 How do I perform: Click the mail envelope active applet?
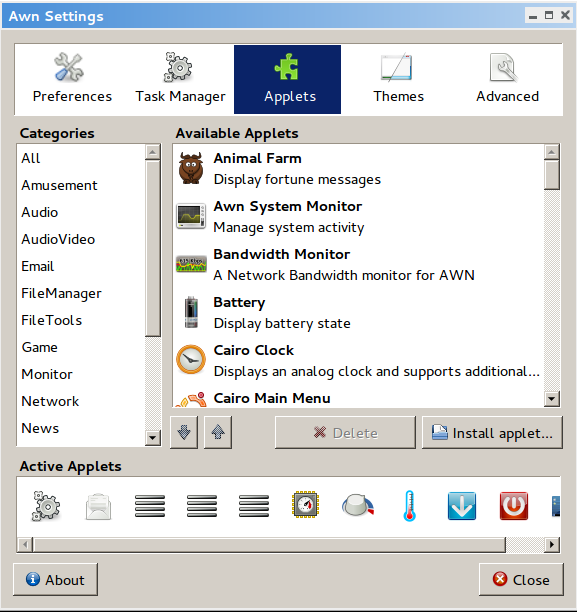tap(98, 507)
